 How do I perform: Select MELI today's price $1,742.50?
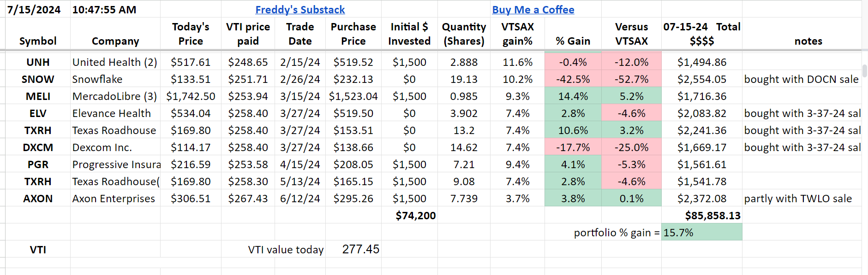[x=191, y=96]
